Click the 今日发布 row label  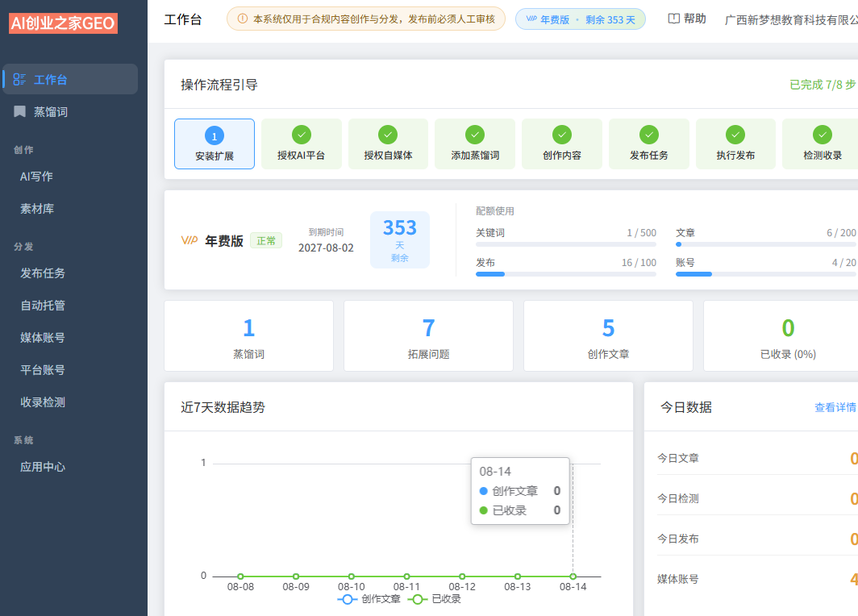pos(678,539)
